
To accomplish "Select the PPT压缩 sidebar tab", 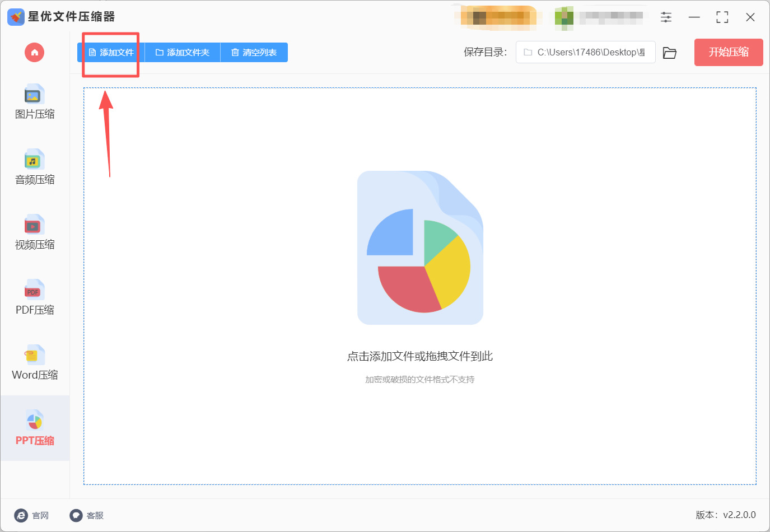I will [35, 428].
